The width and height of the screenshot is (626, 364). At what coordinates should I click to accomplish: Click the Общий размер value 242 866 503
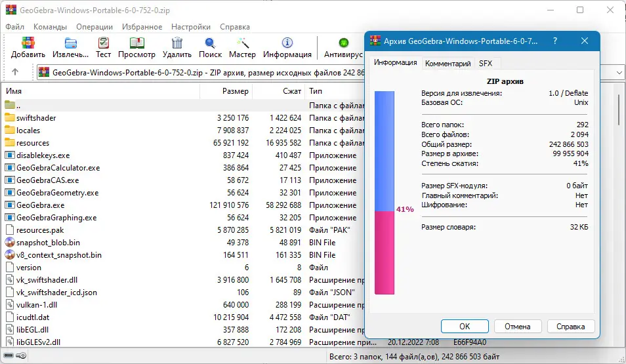click(x=568, y=144)
